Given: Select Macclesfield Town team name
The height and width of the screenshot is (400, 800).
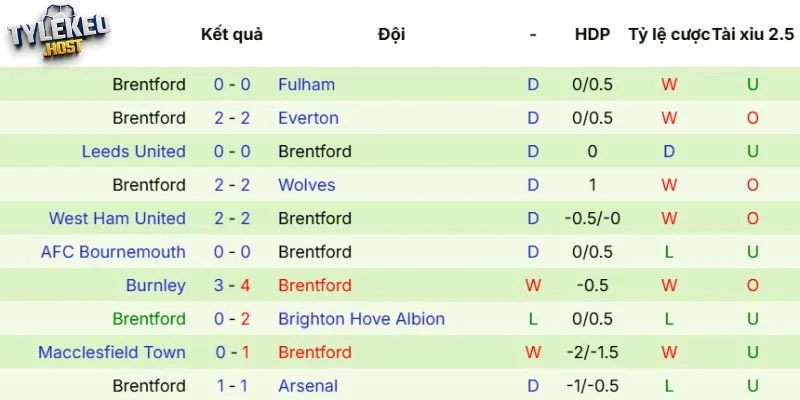Looking at the screenshot, I should pos(111,353).
